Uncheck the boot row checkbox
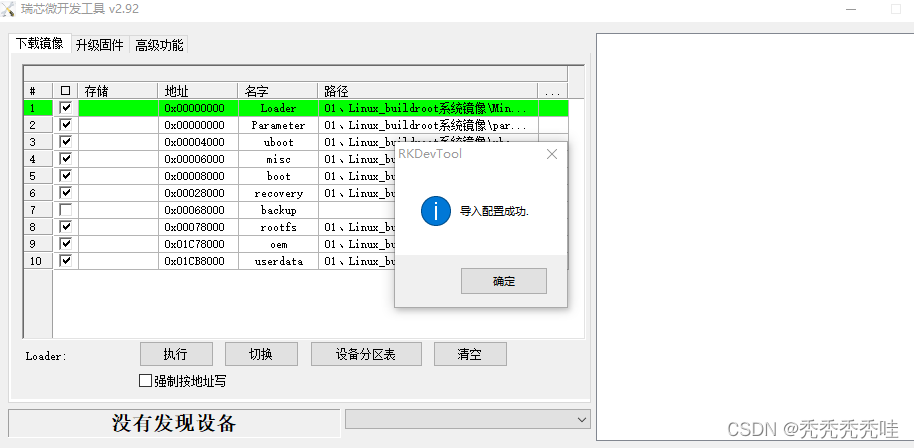 66,175
